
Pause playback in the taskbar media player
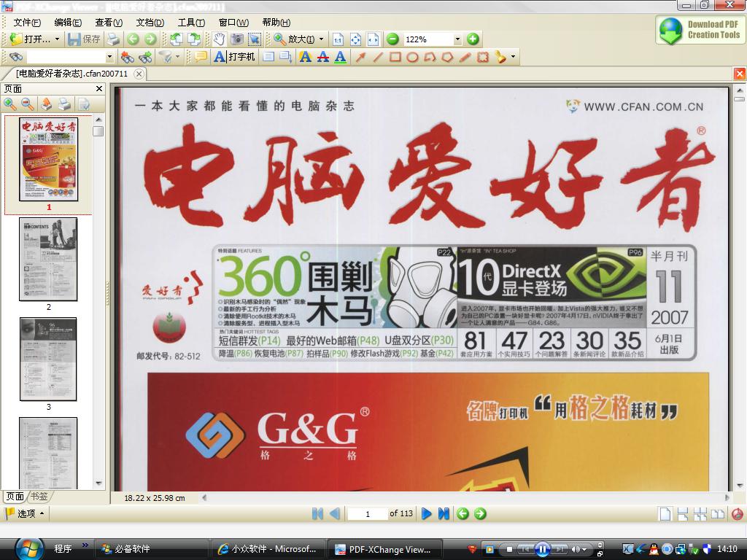(x=543, y=549)
